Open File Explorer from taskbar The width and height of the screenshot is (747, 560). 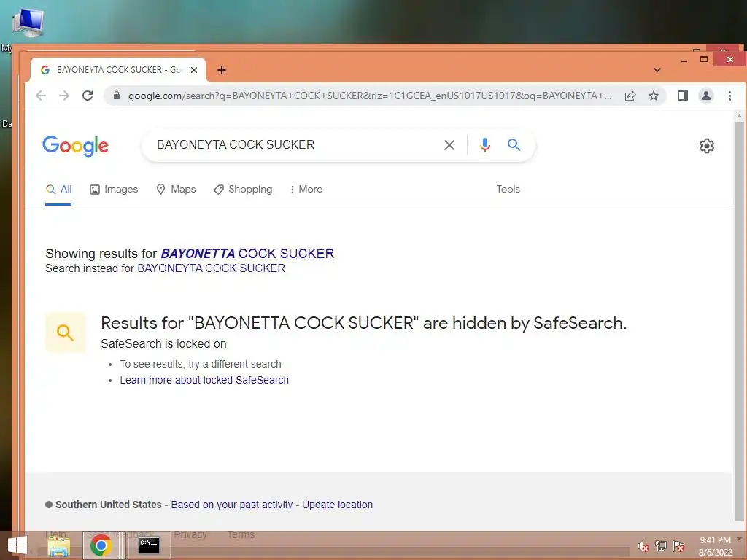point(59,545)
